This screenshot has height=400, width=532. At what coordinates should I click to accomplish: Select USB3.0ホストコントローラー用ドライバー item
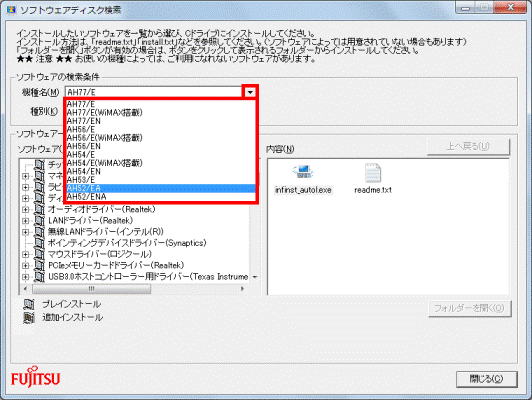148,277
